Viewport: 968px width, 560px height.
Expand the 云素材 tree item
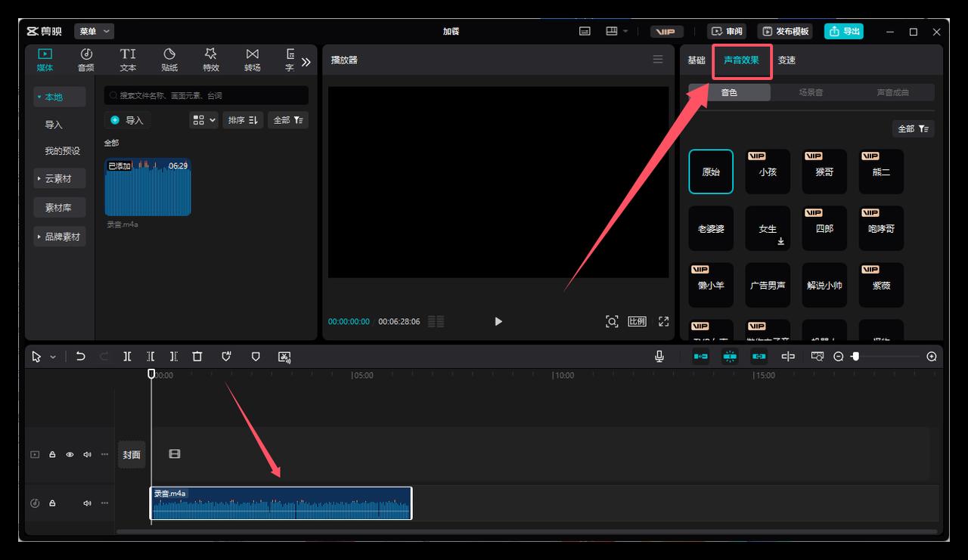pos(59,179)
